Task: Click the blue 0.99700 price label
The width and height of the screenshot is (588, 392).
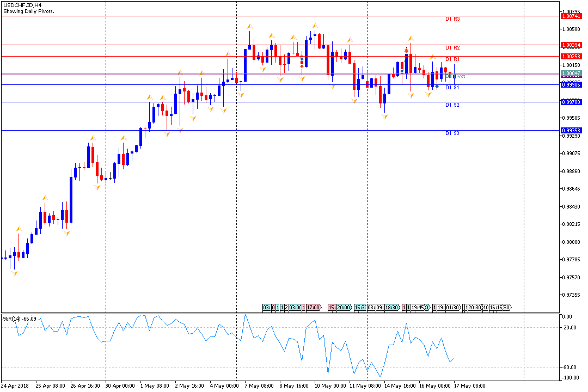Action: [x=571, y=102]
